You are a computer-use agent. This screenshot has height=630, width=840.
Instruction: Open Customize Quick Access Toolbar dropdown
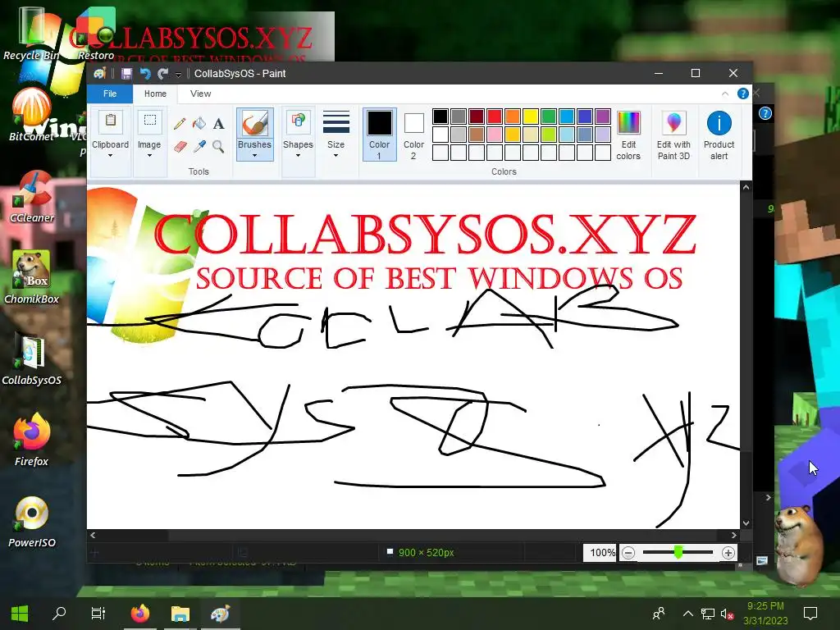178,75
